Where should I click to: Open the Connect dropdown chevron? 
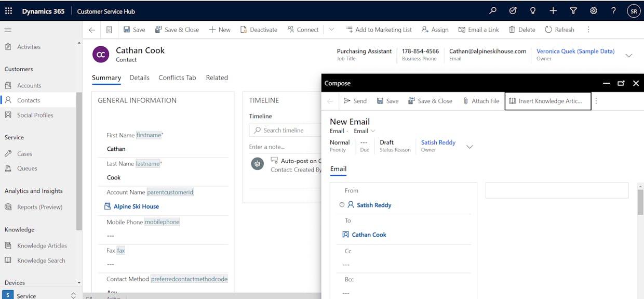(x=331, y=30)
